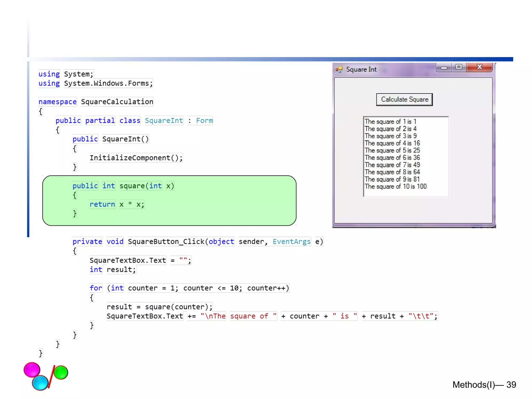The height and width of the screenshot is (399, 532).
Task: Maximize the Square Int window
Action: tap(459, 67)
